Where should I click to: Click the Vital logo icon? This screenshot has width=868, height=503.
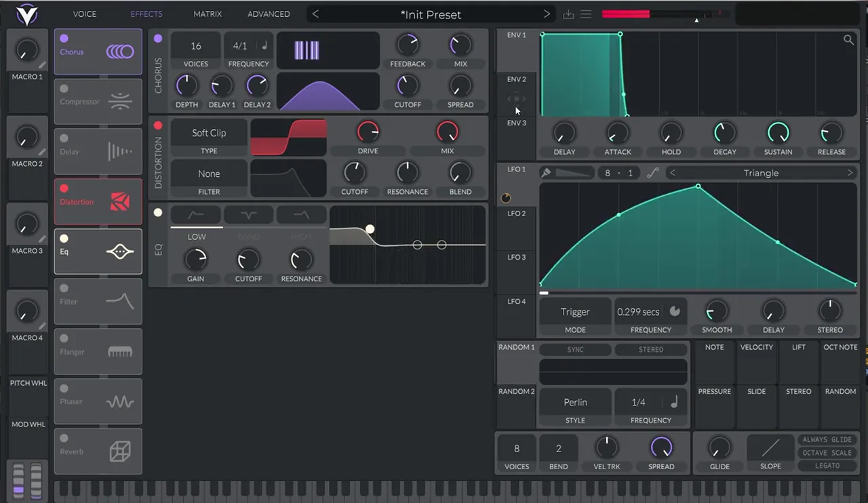point(27,14)
